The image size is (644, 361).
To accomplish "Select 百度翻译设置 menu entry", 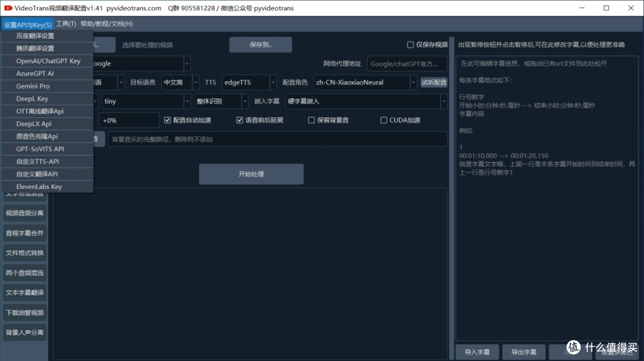I will 47,36.
